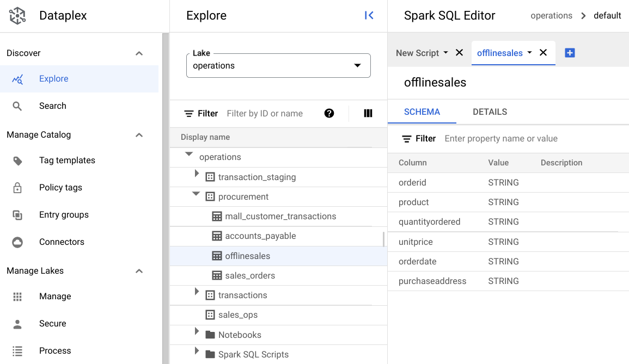
Task: Switch to the SCHEMA tab
Action: (422, 112)
